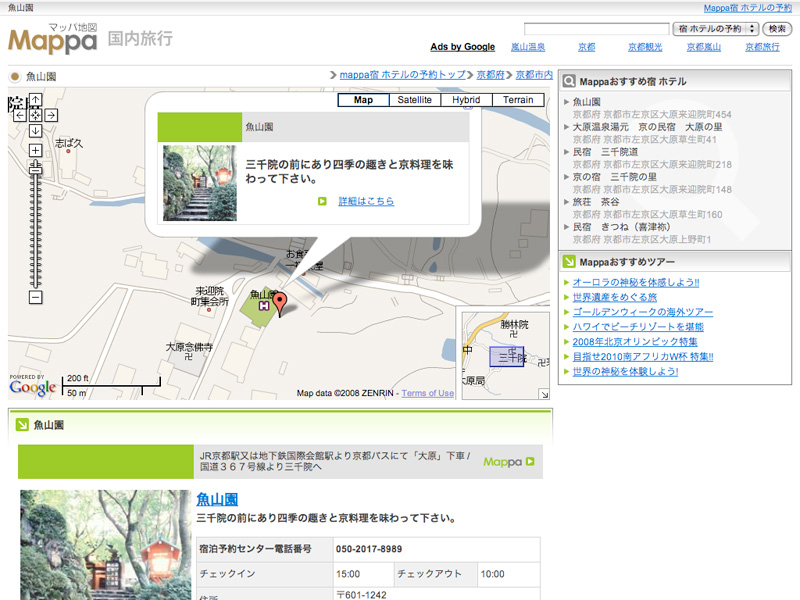Screen dimensions: 800x600
Task: Click the Mappa logo
Action: (x=53, y=40)
